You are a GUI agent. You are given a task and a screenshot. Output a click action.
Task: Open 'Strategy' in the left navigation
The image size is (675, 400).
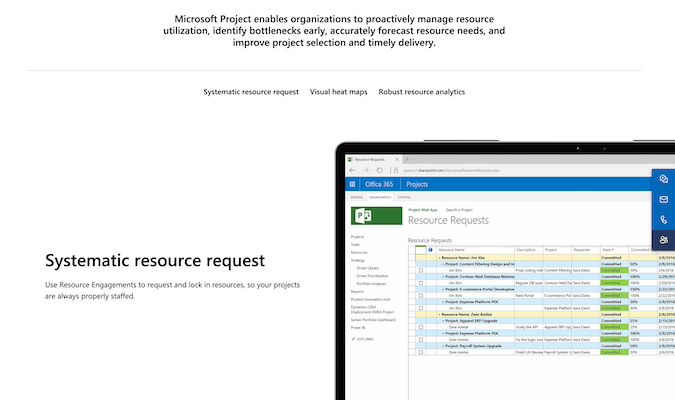pyautogui.click(x=358, y=260)
